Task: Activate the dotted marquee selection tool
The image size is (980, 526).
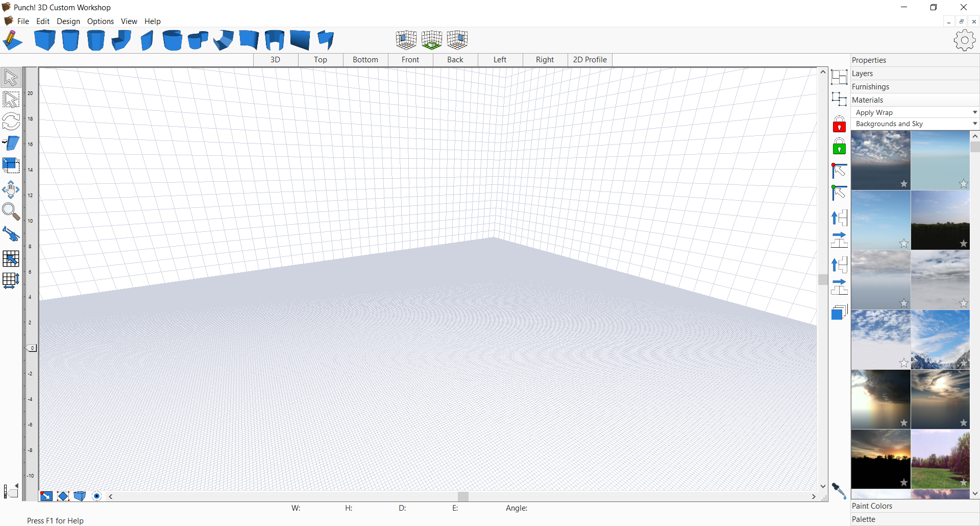Action: [x=11, y=100]
